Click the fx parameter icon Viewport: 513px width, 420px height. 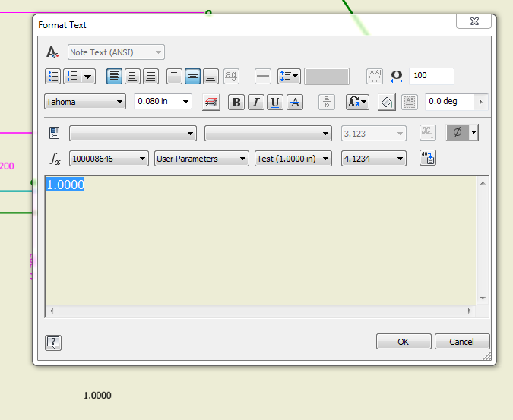55,159
